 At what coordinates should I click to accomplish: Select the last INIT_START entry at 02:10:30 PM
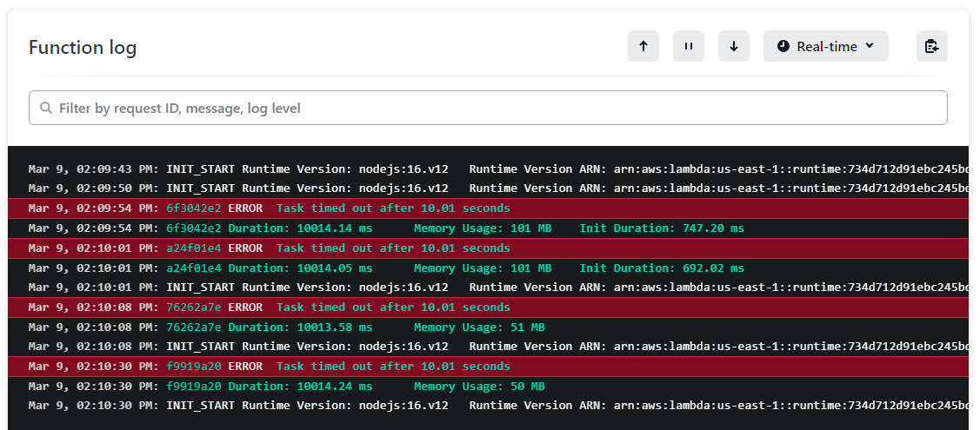coord(348,406)
